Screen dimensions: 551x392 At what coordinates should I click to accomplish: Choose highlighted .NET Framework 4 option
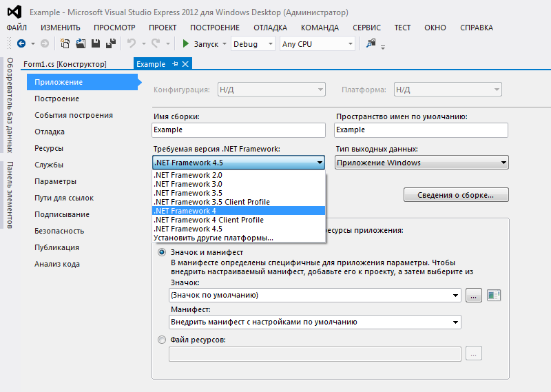pos(238,211)
